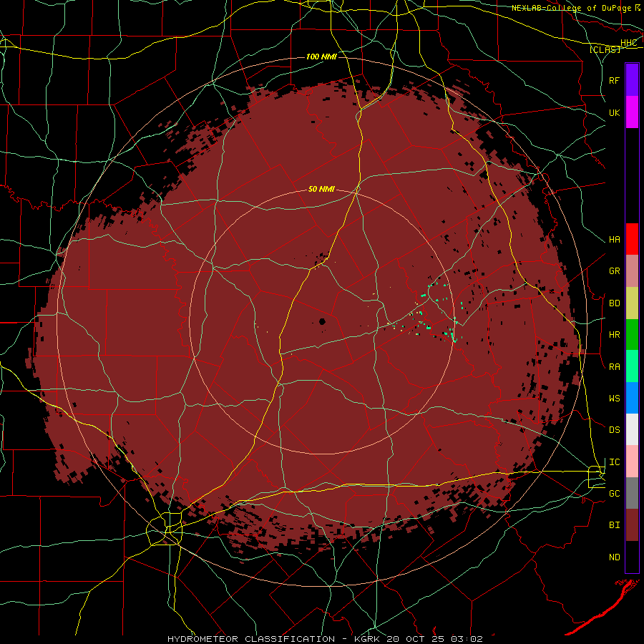The image size is (644, 644).
Task: Click the GR legend label
Action: 614,271
